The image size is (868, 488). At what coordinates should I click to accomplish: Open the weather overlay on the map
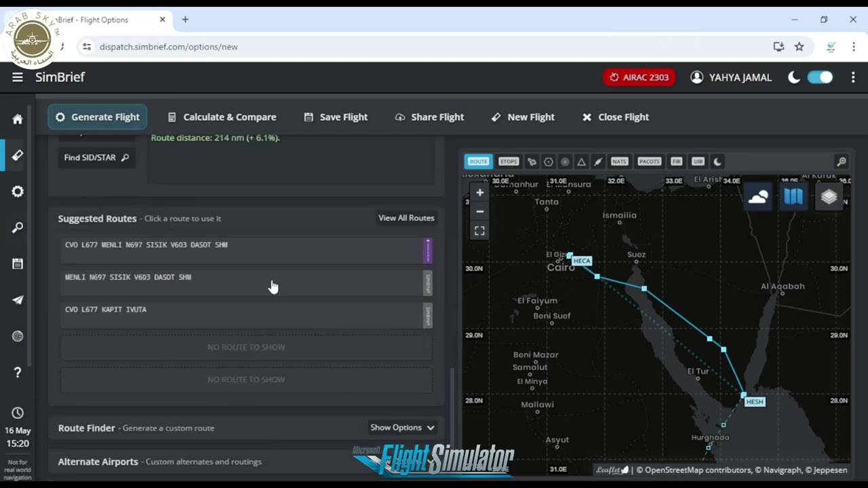tap(757, 197)
